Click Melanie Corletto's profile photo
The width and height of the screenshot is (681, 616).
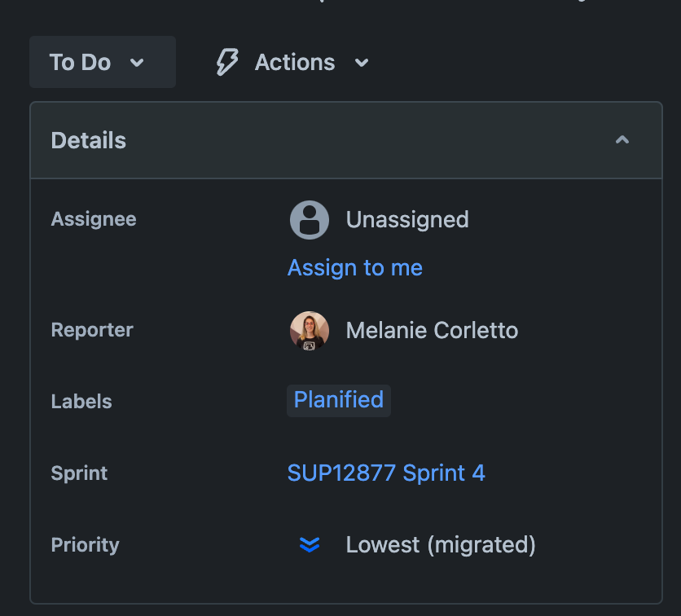pyautogui.click(x=310, y=331)
